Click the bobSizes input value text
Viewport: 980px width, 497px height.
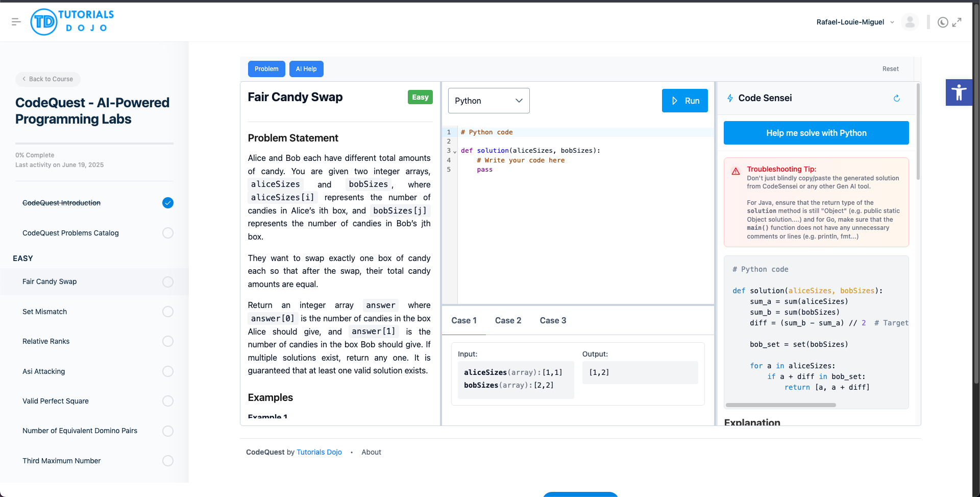point(544,385)
